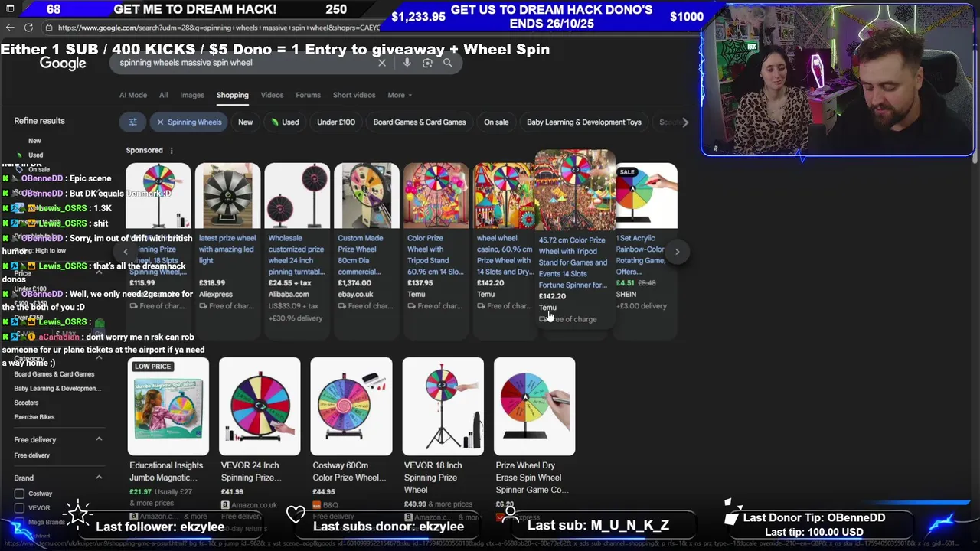Apply the New filter chip
The width and height of the screenshot is (980, 551).
(x=245, y=122)
